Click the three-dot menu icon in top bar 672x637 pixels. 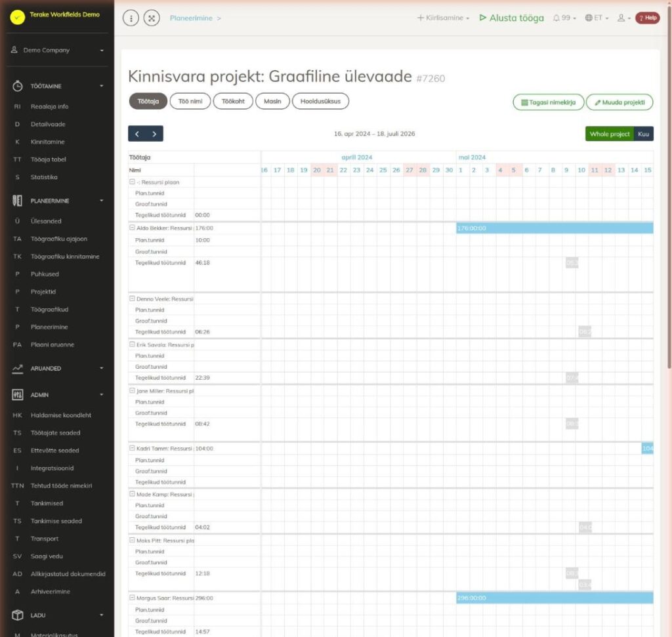(131, 18)
